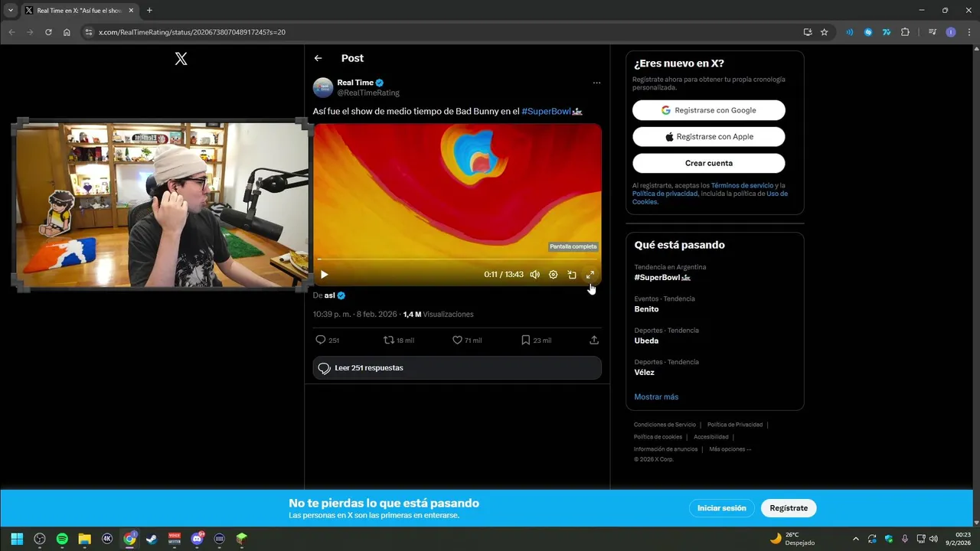Viewport: 980px width, 551px height.
Task: Open the @RealTimeRating handle
Action: click(368, 93)
